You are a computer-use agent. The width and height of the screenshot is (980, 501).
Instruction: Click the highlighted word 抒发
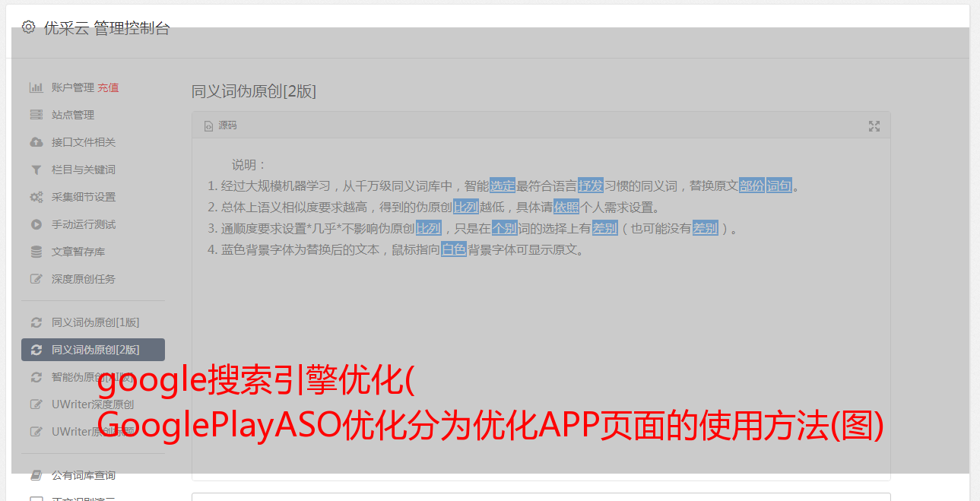[x=591, y=185]
